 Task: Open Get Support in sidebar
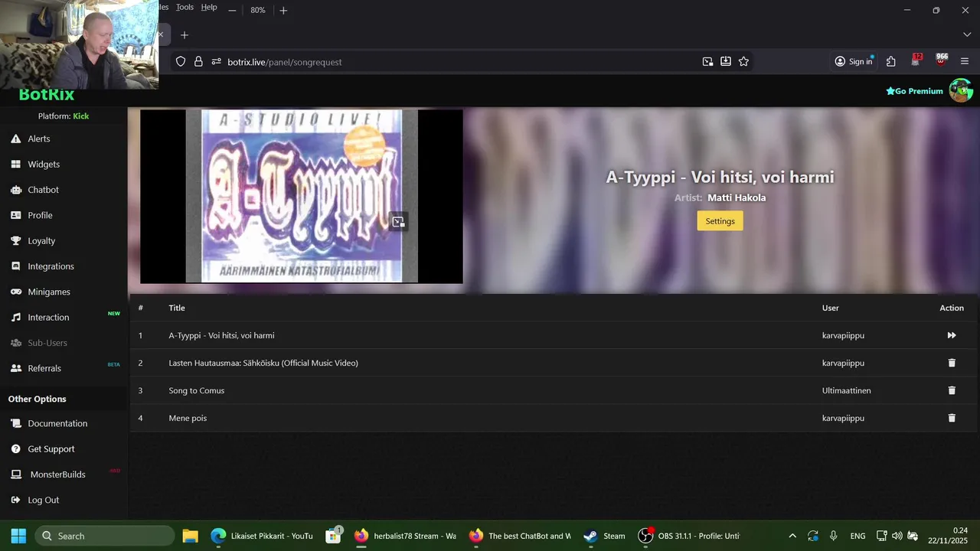pyautogui.click(x=51, y=448)
